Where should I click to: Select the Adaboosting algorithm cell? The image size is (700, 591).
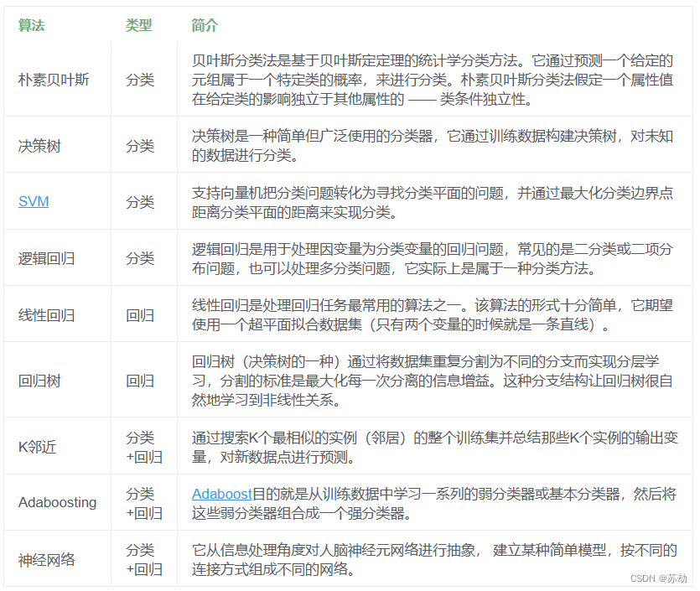pyautogui.click(x=57, y=503)
